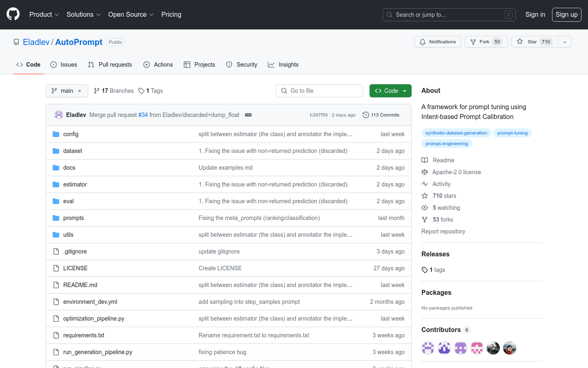Click the prompt-tuning topic tag

click(x=512, y=133)
